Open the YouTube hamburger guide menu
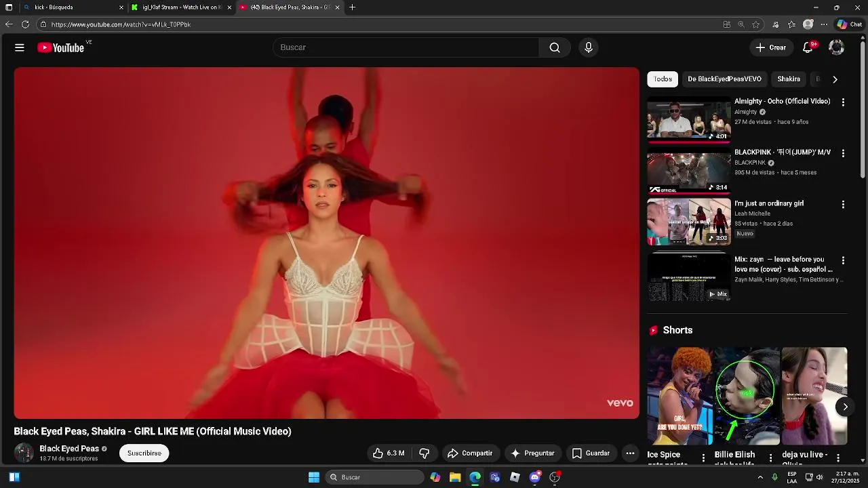The width and height of the screenshot is (868, 488). pos(20,47)
